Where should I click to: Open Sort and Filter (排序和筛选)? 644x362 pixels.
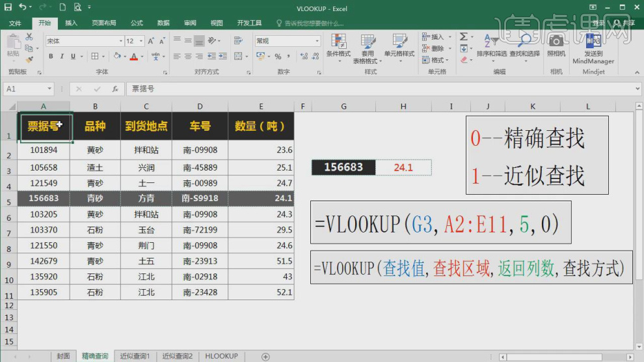point(492,48)
